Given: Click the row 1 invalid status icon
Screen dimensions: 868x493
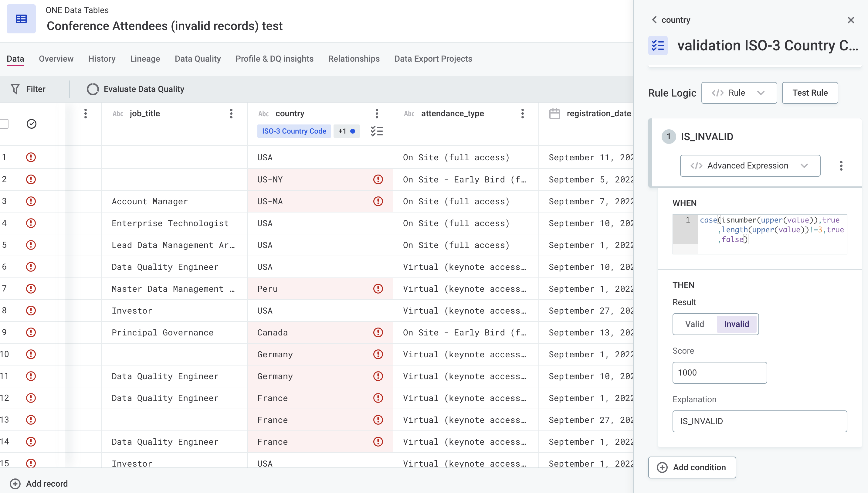Looking at the screenshot, I should (x=31, y=157).
